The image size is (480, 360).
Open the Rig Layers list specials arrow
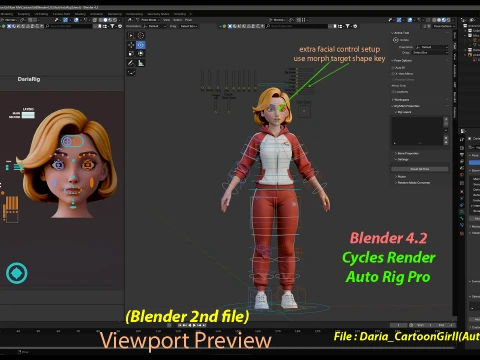(x=446, y=130)
